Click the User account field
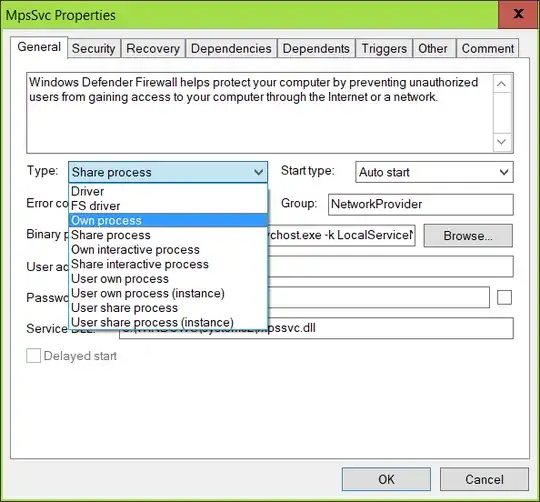Image resolution: width=540 pixels, height=502 pixels. [x=391, y=266]
